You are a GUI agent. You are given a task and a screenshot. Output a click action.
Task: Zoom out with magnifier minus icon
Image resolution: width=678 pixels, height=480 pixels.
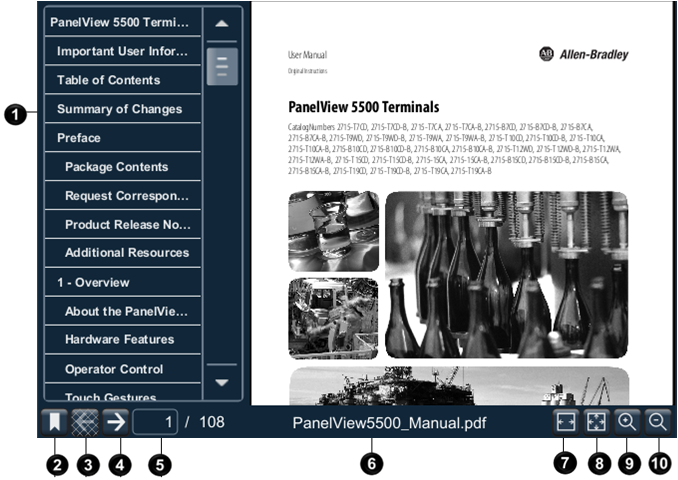click(658, 422)
